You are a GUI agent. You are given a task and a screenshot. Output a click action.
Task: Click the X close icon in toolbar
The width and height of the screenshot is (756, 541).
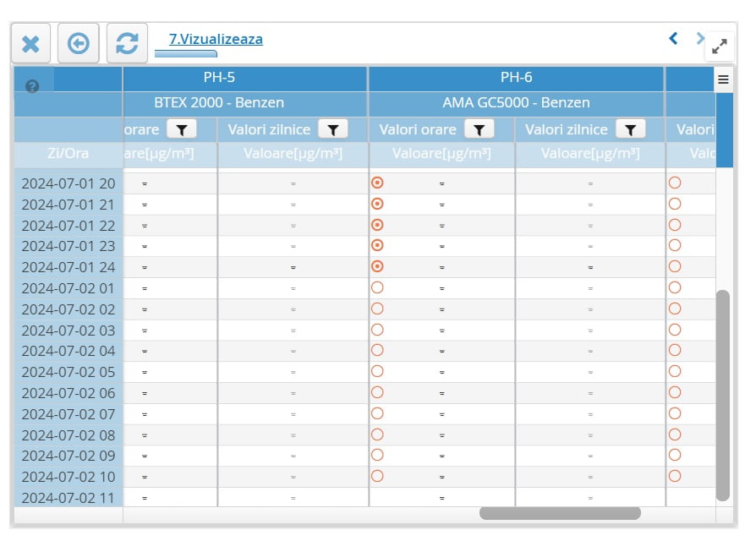pyautogui.click(x=30, y=43)
